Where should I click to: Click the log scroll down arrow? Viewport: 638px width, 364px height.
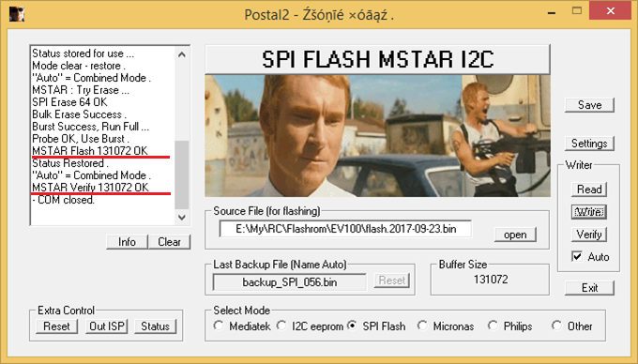pyautogui.click(x=182, y=217)
